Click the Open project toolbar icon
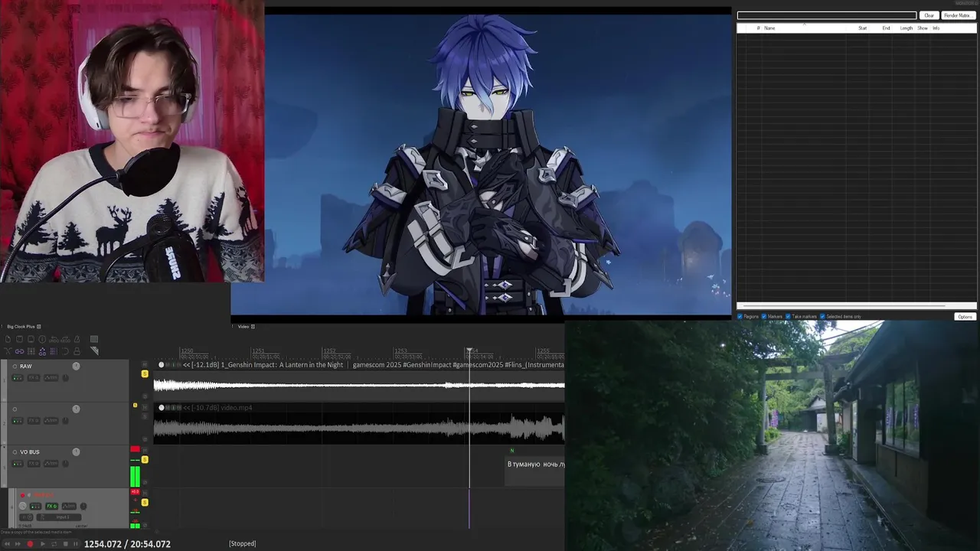980x551 pixels. [19, 339]
